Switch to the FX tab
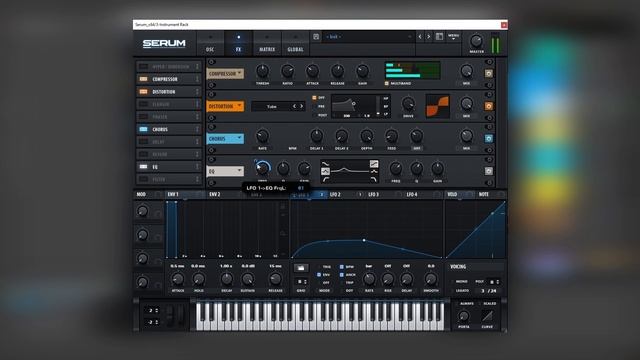The width and height of the screenshot is (640, 360). (238, 43)
